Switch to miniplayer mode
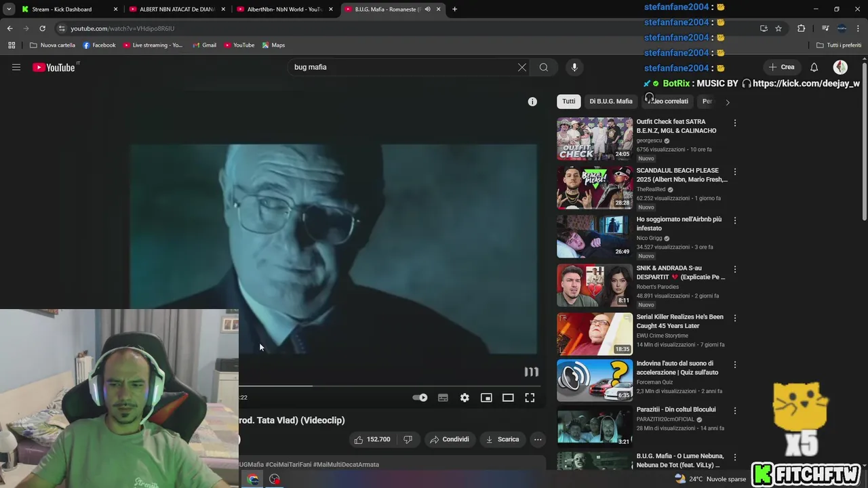This screenshot has height=488, width=868. 486,398
